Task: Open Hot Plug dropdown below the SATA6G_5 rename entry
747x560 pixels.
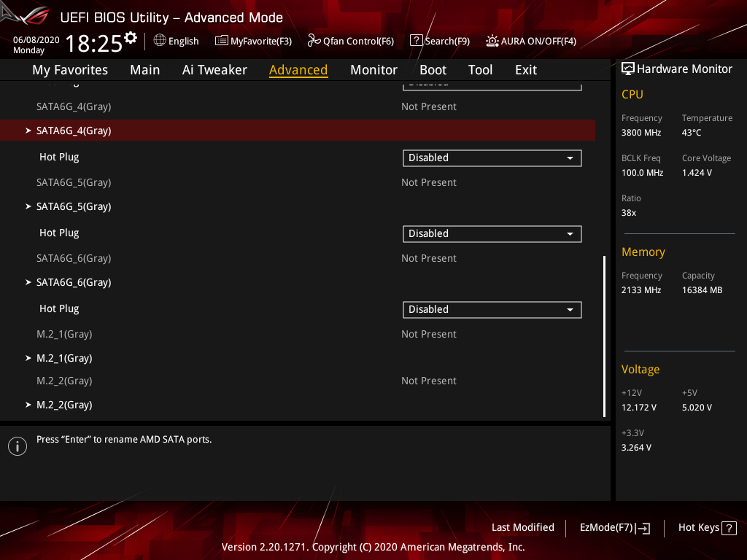Action: pos(492,234)
